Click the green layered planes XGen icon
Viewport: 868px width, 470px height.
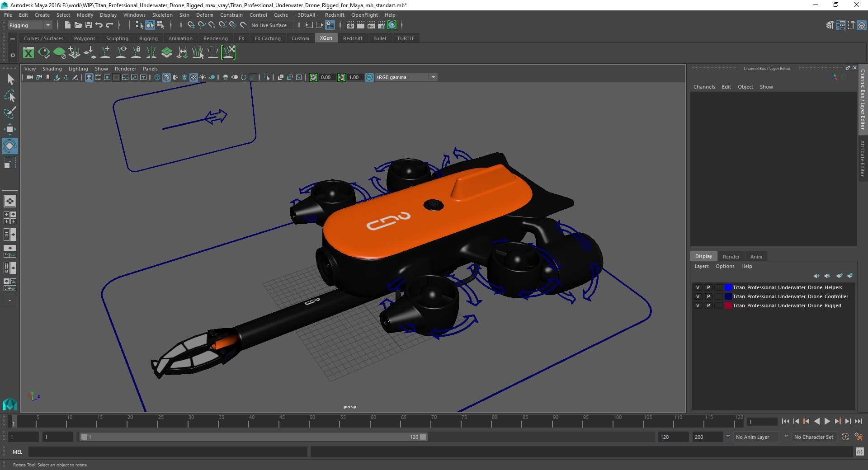coord(167,53)
